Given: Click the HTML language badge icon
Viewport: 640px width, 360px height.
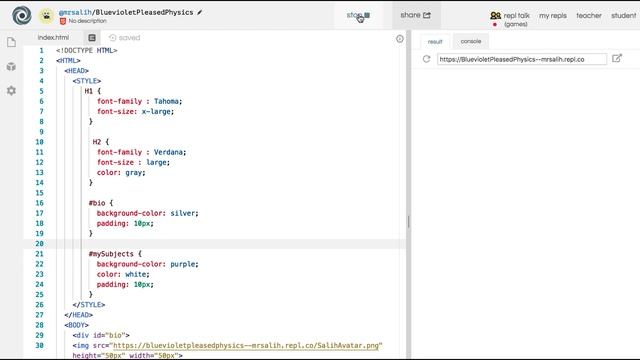Looking at the screenshot, I should (x=63, y=21).
